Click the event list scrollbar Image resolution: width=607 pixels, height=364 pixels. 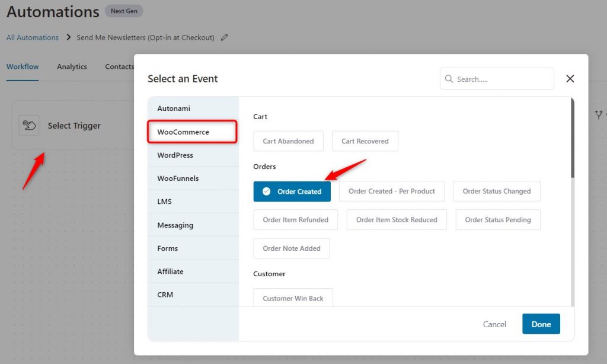pyautogui.click(x=573, y=138)
